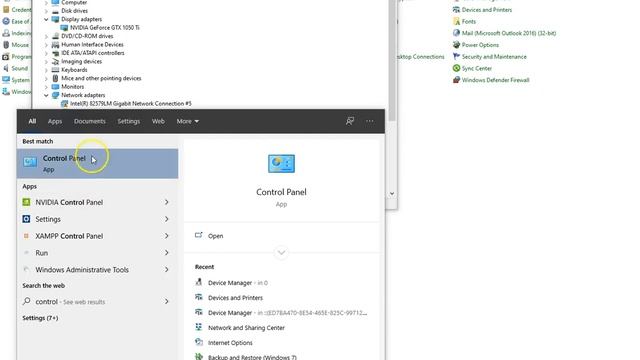Click the Settings (7+) heading
The width and height of the screenshot is (640, 360).
pyautogui.click(x=40, y=318)
